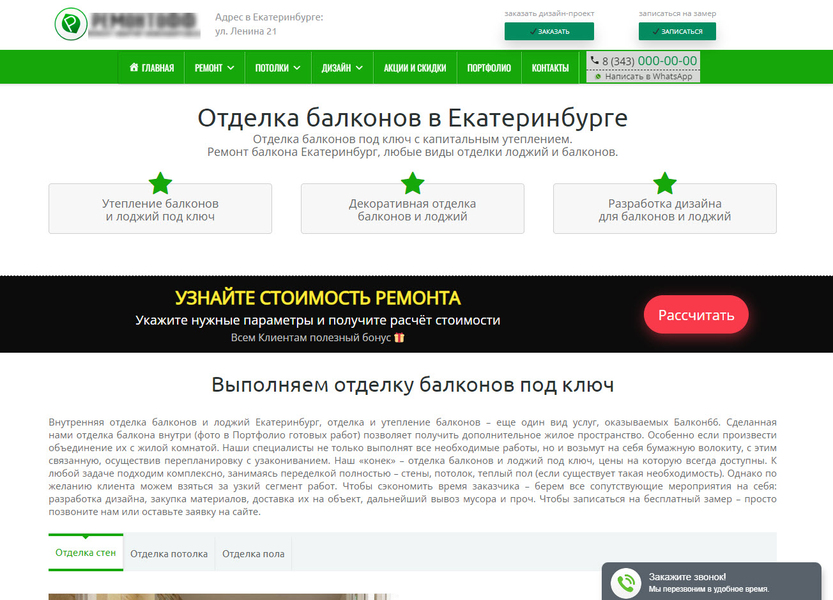The width and height of the screenshot is (833, 600).
Task: Click the address text ул. Ленина 21
Action: coord(245,31)
